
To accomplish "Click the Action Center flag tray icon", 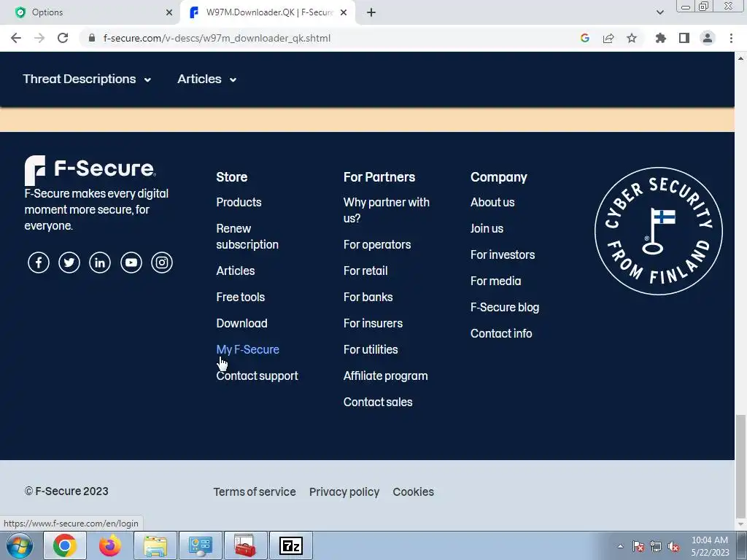I will point(638,546).
